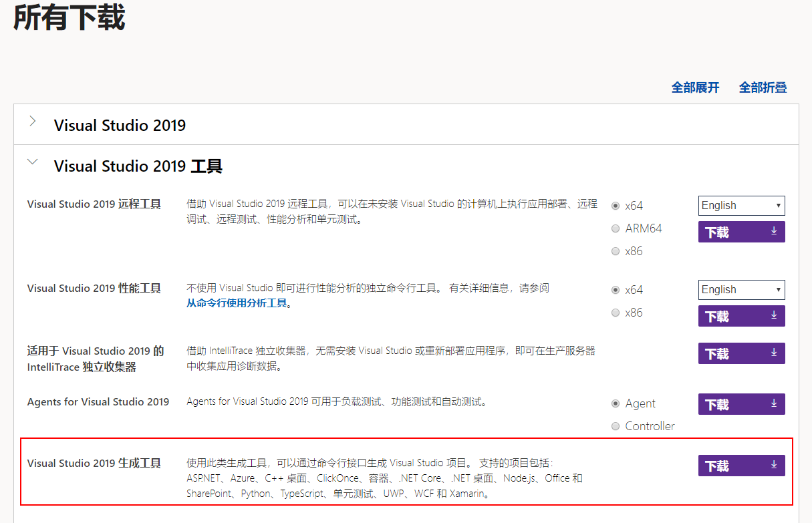This screenshot has height=523, width=812.
Task: Select ARM64 radio button for 远程工具
Action: coord(616,228)
